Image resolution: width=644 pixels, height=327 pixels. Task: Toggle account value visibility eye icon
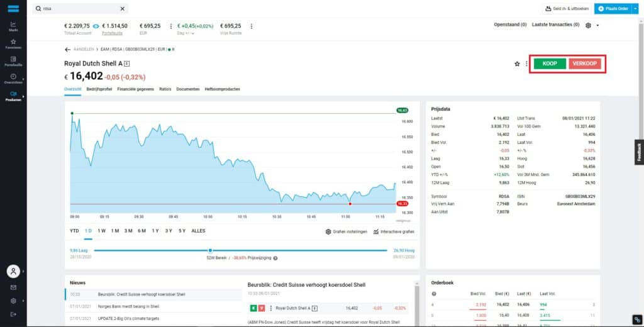[96, 26]
